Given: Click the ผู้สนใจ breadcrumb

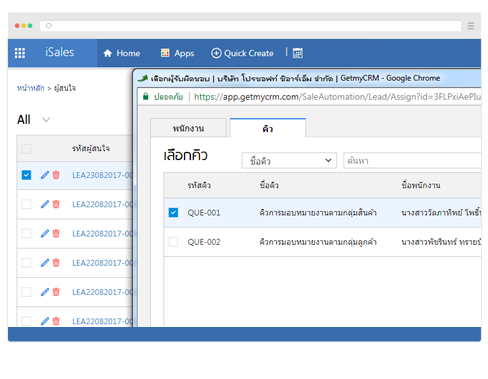Looking at the screenshot, I should tap(65, 88).
